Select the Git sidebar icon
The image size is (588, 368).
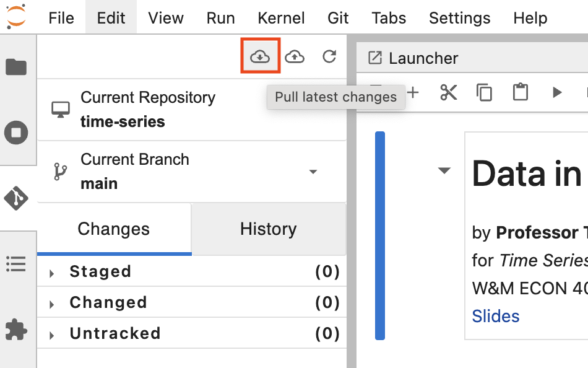point(15,199)
